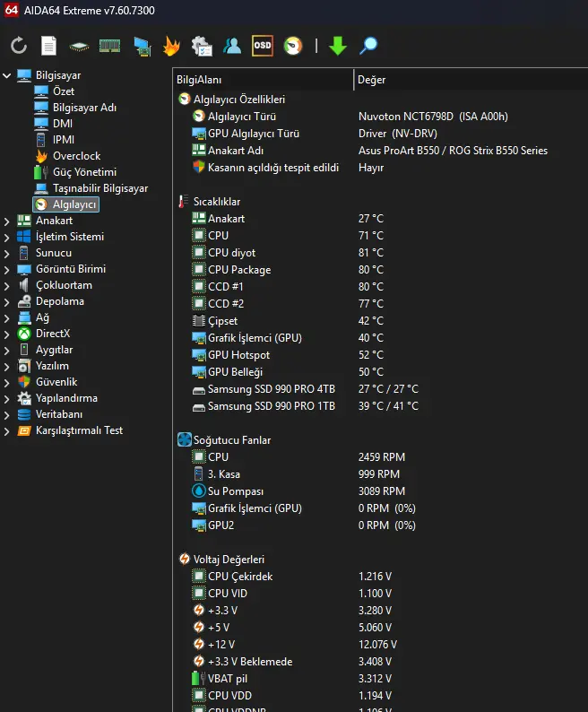Launch the System Stability flame icon
The height and width of the screenshot is (712, 588).
(171, 46)
